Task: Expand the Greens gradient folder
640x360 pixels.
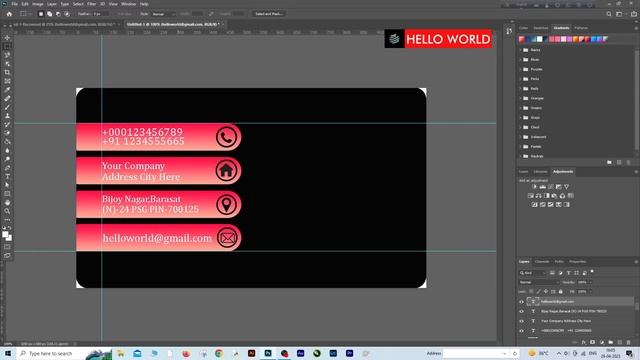Action: (520, 108)
